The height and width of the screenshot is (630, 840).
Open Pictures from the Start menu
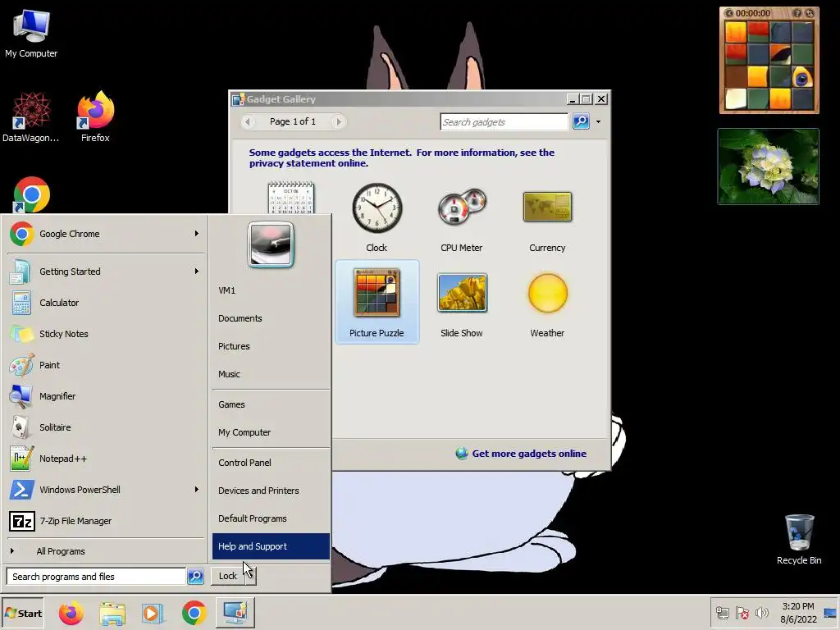coord(271,346)
